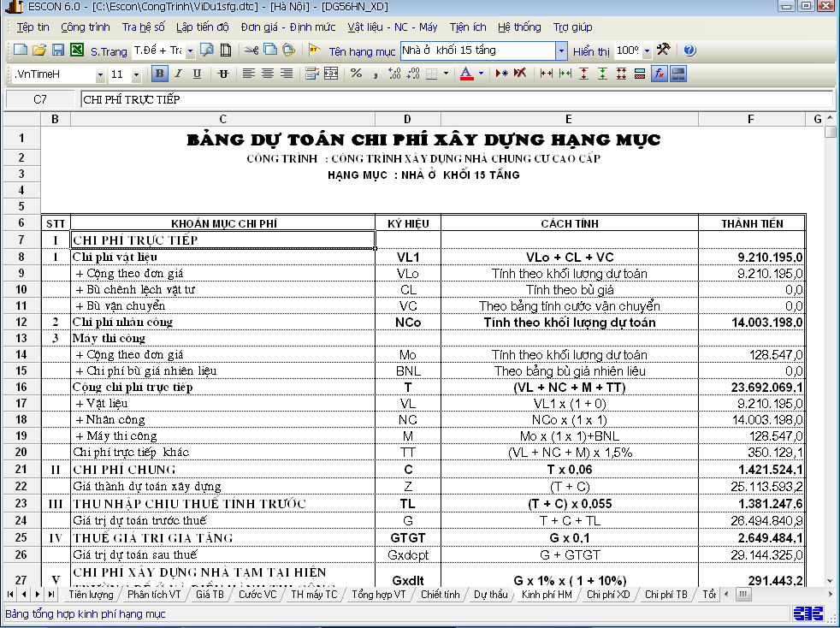The height and width of the screenshot is (628, 840).
Task: Open the 'Nhà ở khối 15 tầng' dropdown
Action: pyautogui.click(x=561, y=51)
